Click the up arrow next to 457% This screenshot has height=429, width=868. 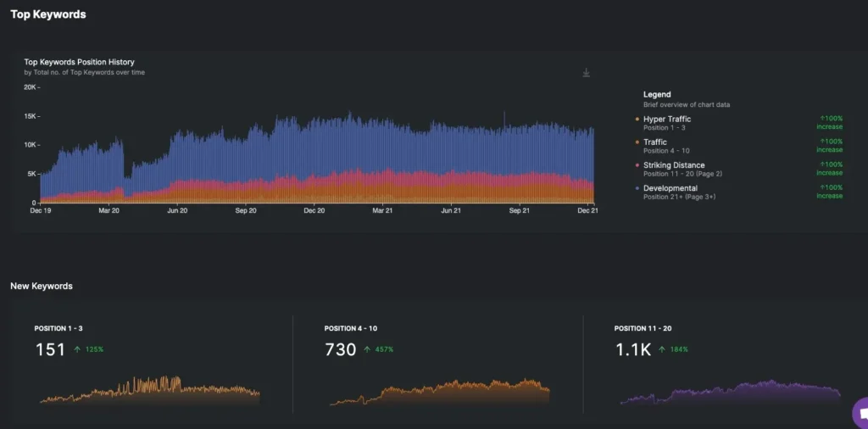pyautogui.click(x=367, y=349)
